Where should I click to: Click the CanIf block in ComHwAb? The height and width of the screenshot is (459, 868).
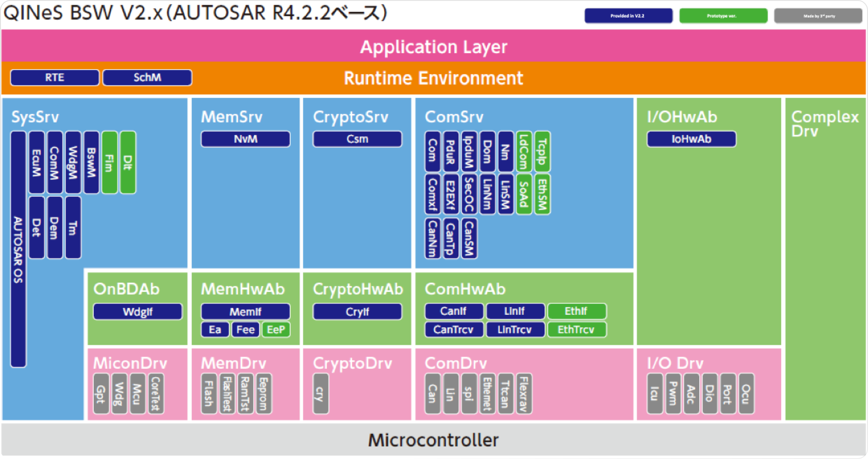(454, 311)
